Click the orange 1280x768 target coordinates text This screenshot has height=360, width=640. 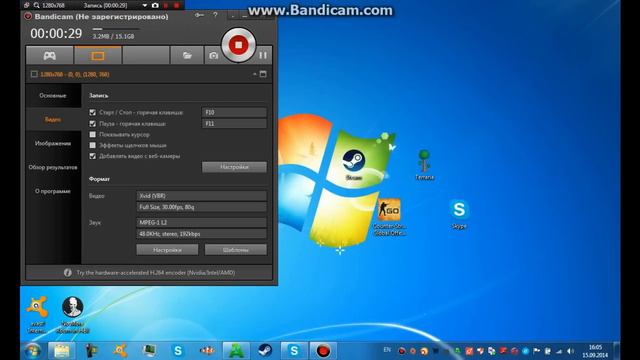pos(75,75)
